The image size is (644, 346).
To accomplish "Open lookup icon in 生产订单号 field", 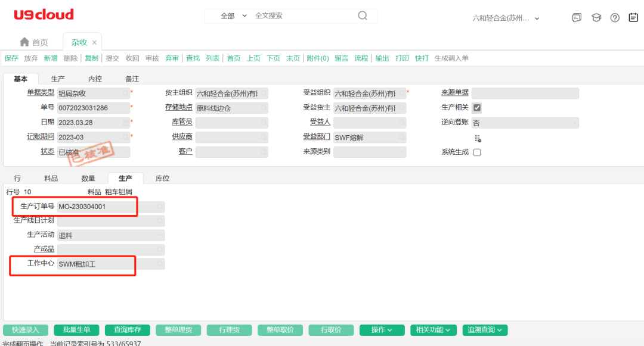I will point(160,207).
